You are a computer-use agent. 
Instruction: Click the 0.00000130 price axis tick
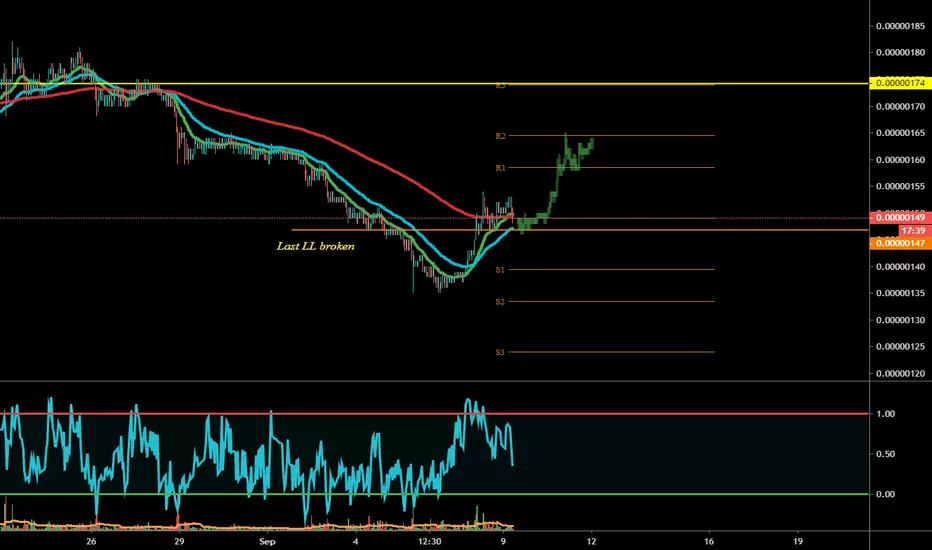(900, 320)
